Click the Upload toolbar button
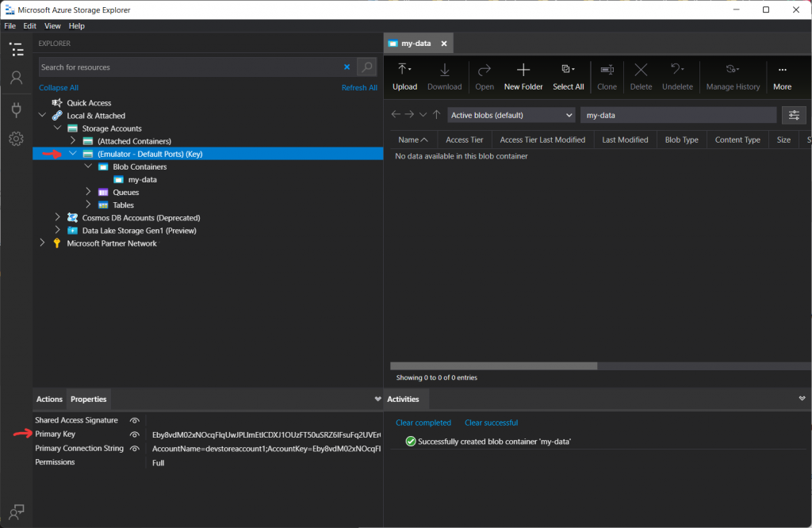Image resolution: width=812 pixels, height=528 pixels. pyautogui.click(x=405, y=77)
